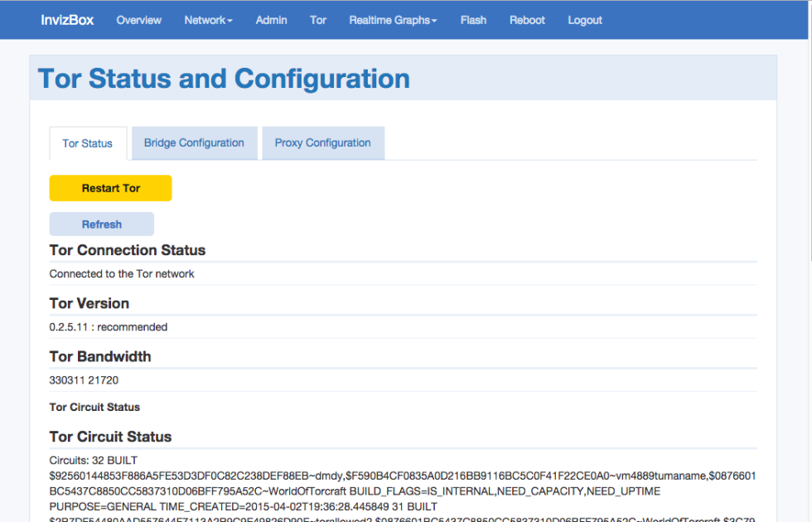This screenshot has height=522, width=812.
Task: Open the InvizBox brand link
Action: click(x=67, y=20)
